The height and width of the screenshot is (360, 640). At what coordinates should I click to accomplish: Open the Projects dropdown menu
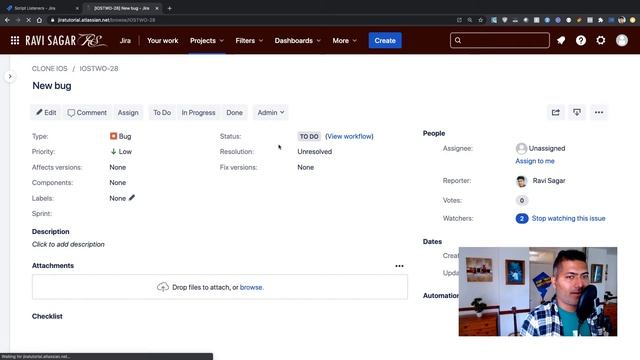pyautogui.click(x=207, y=40)
